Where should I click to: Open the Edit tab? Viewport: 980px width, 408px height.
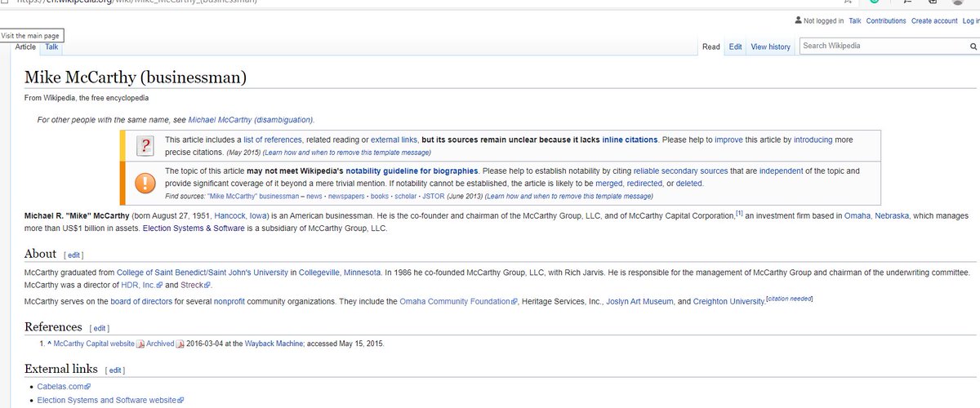coord(736,47)
